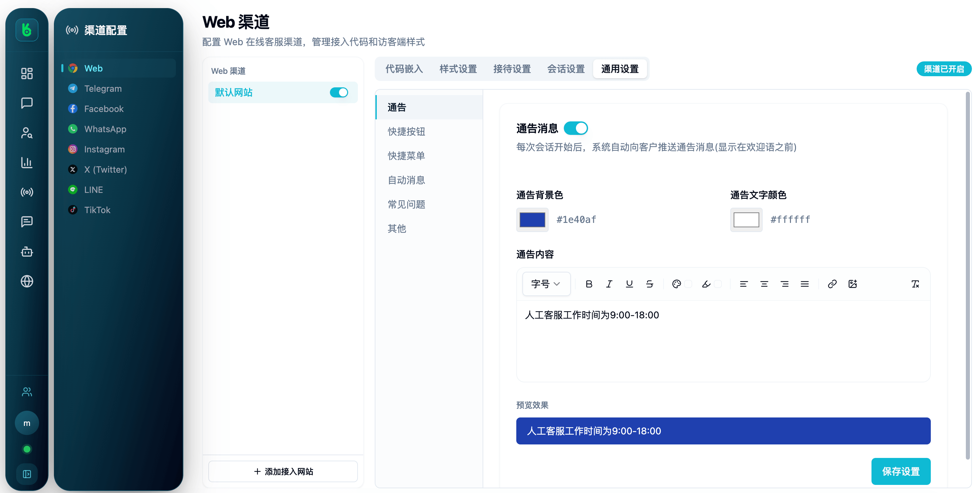Open the visitor search person icon
This screenshot has width=980, height=493.
tap(27, 133)
